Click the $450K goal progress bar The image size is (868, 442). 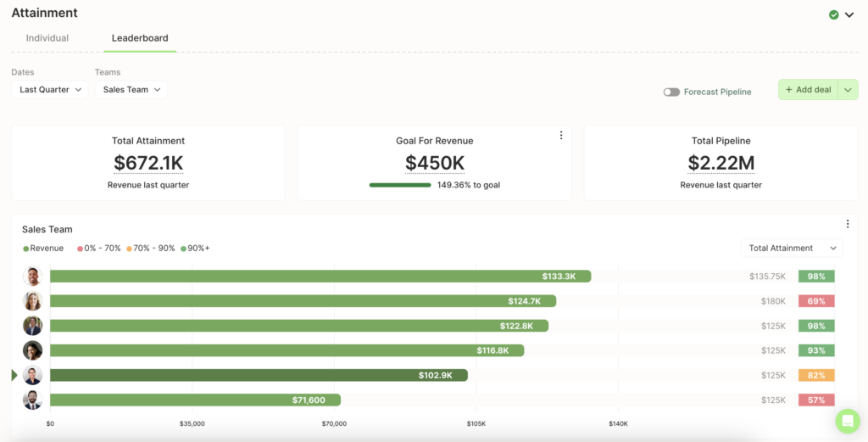point(400,185)
